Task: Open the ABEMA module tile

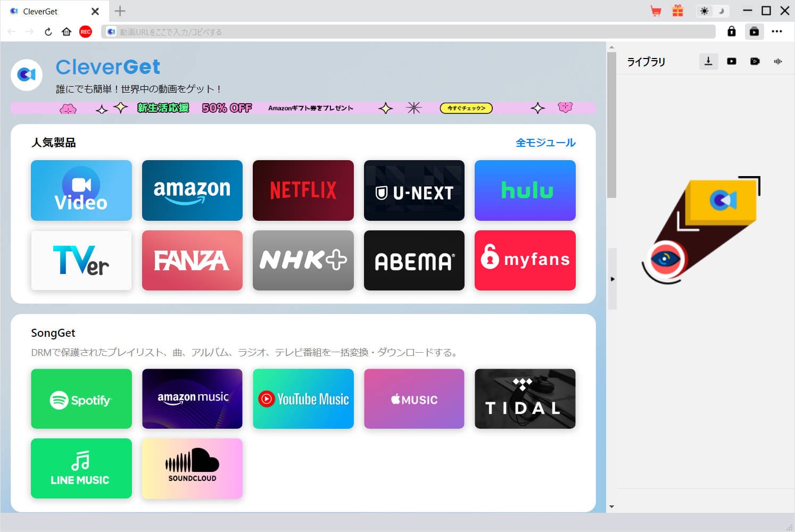Action: pyautogui.click(x=414, y=260)
